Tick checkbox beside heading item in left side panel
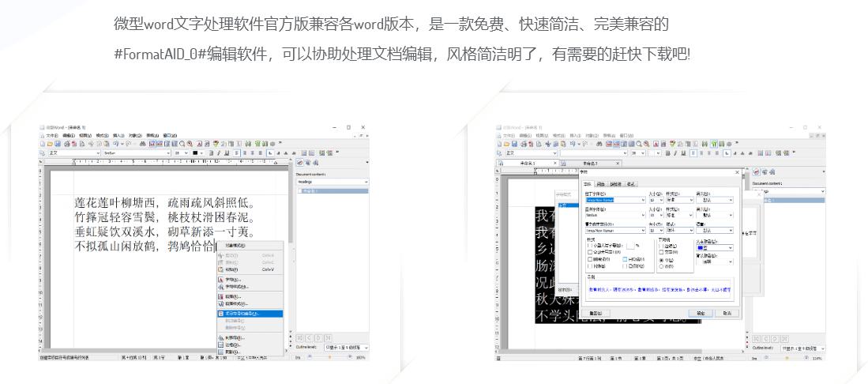 tap(301, 191)
